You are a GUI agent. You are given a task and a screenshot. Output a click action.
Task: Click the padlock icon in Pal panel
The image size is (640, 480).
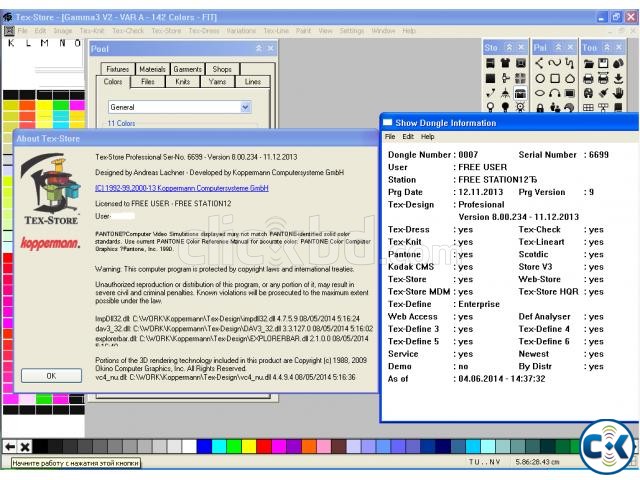click(x=540, y=108)
